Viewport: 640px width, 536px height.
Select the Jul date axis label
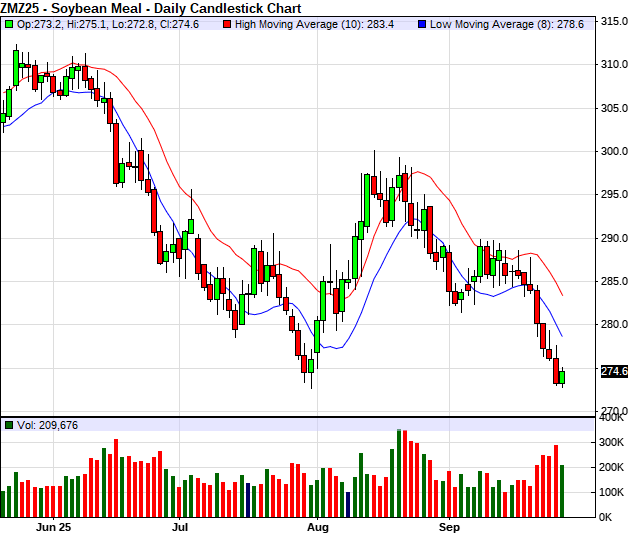point(181,525)
